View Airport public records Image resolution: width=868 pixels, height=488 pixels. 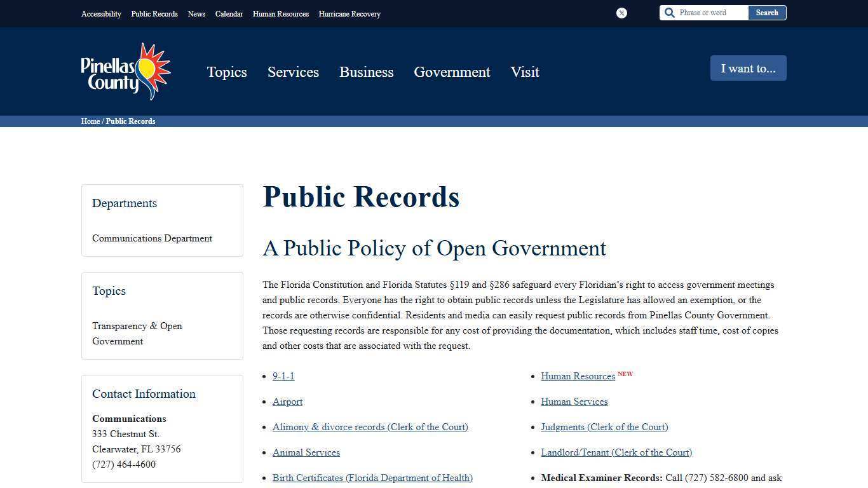tap(287, 401)
